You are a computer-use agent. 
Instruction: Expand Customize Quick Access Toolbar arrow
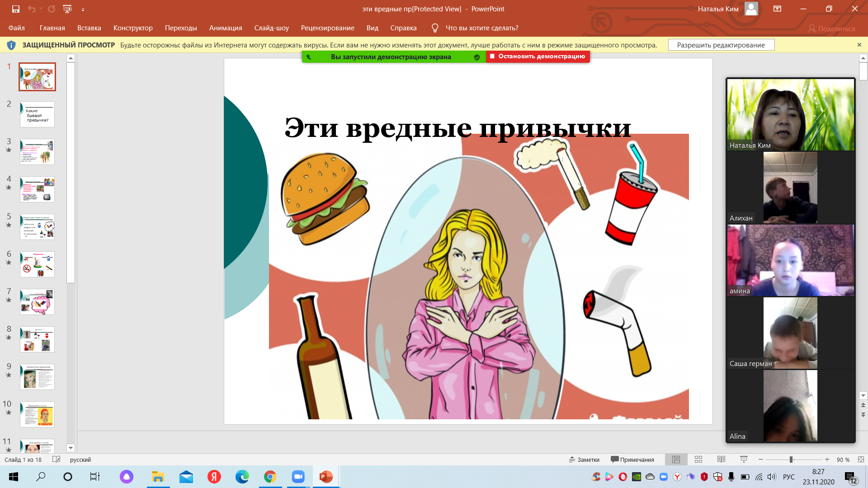tap(83, 9)
